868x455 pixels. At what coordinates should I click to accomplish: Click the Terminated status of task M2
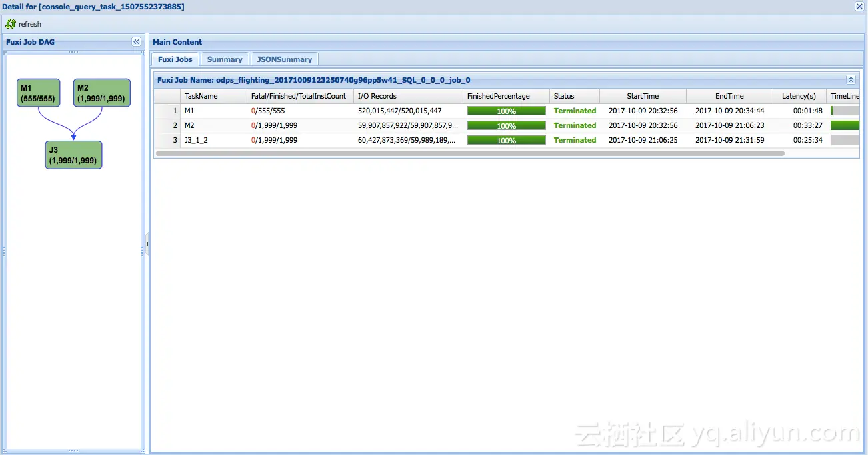tap(574, 125)
